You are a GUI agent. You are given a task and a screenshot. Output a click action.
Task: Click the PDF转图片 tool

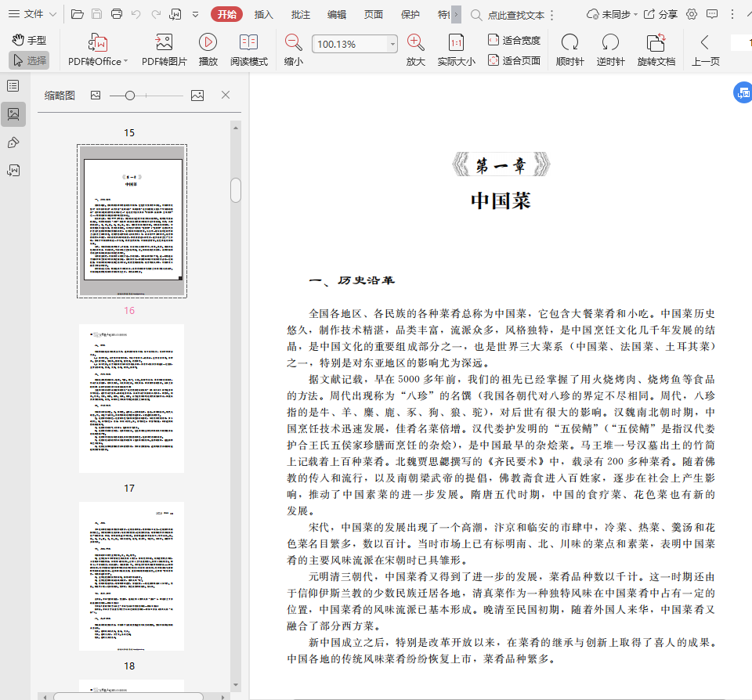[x=164, y=49]
